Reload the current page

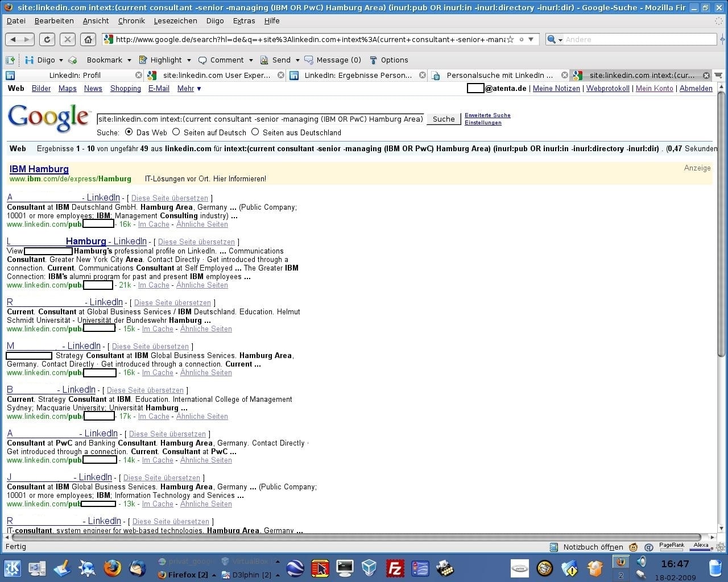click(x=47, y=39)
